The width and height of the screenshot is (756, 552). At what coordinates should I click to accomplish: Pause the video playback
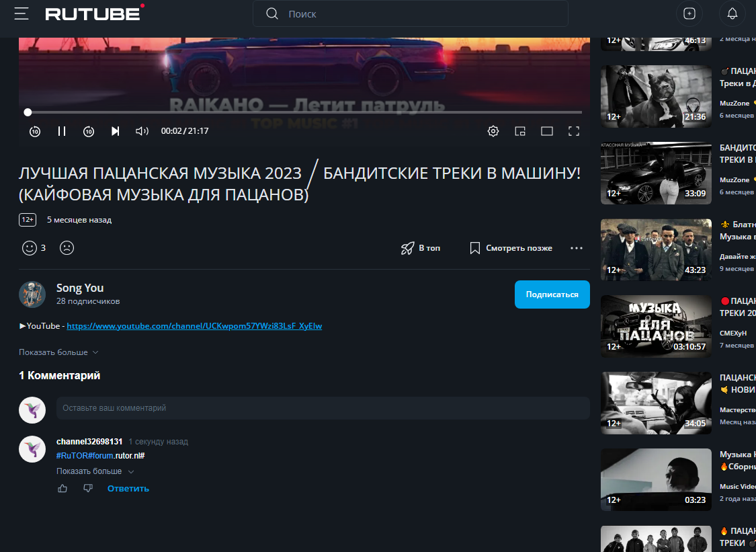pyautogui.click(x=62, y=131)
